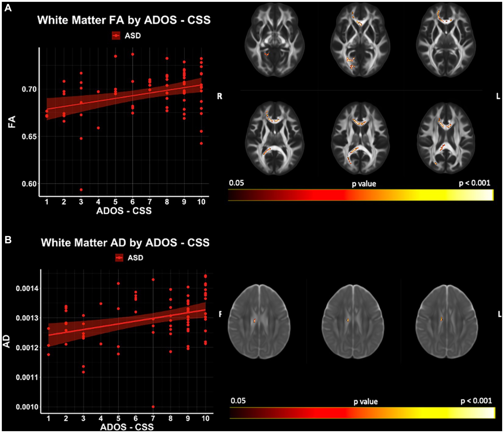Select the left AD brain slice in panel B
The image size is (504, 433).
point(259,322)
